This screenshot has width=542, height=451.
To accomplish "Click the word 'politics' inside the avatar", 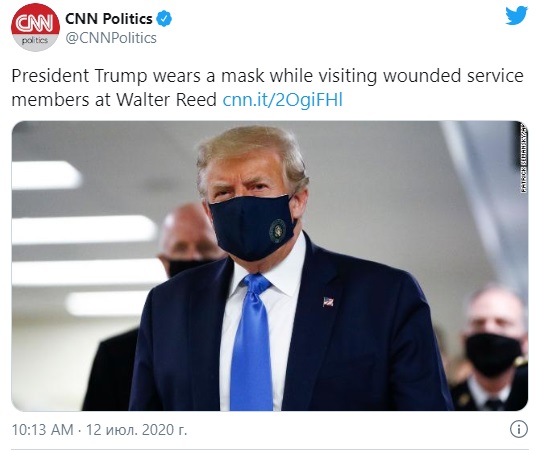I will (x=35, y=40).
